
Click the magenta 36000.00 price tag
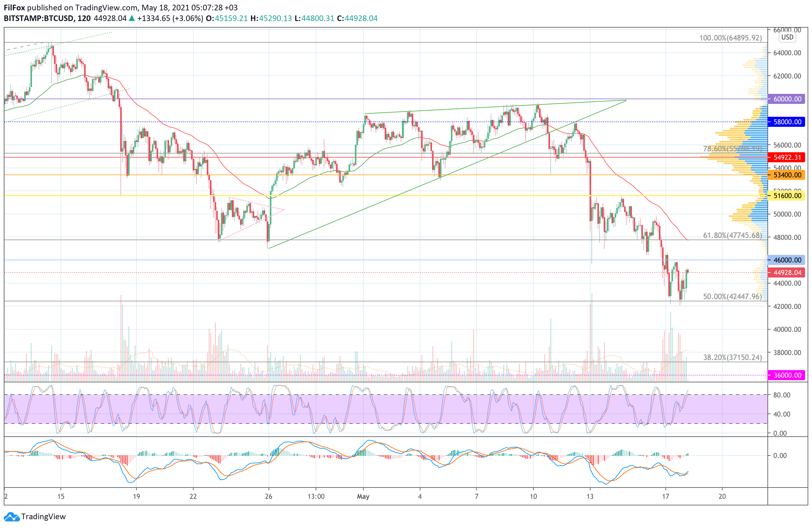(x=787, y=375)
